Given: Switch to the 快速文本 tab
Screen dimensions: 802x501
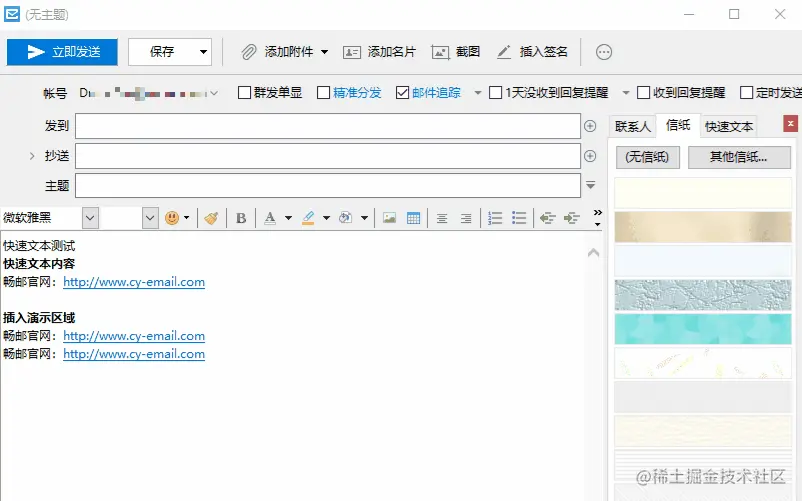Looking at the screenshot, I should pos(729,126).
